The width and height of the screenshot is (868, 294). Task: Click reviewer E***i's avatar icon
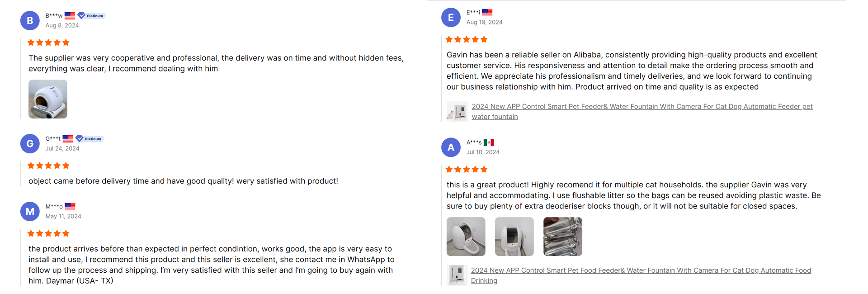click(451, 17)
